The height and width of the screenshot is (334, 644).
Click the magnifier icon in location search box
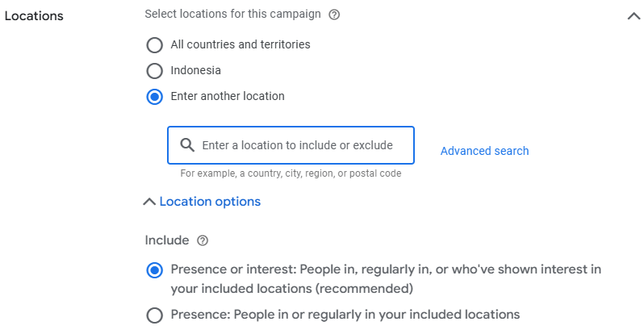pyautogui.click(x=187, y=145)
